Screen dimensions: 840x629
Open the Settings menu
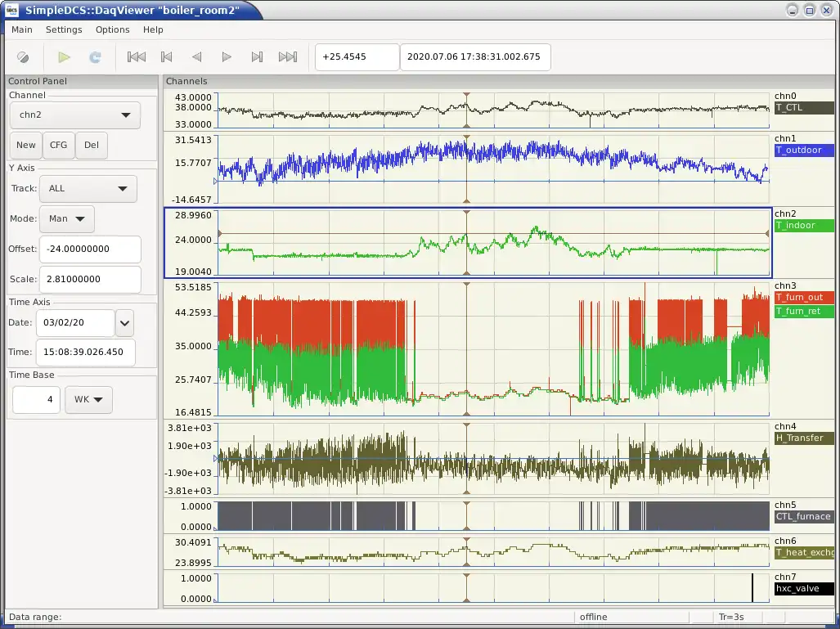(x=64, y=29)
